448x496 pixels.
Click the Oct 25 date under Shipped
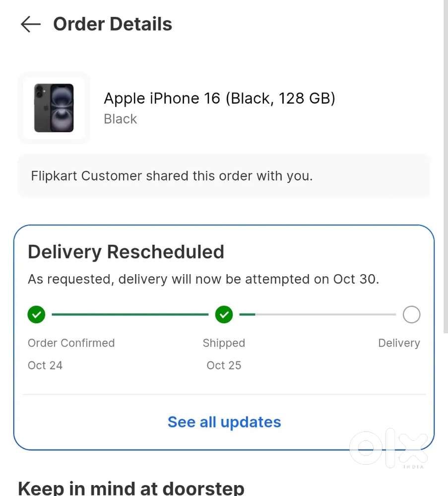pos(223,365)
